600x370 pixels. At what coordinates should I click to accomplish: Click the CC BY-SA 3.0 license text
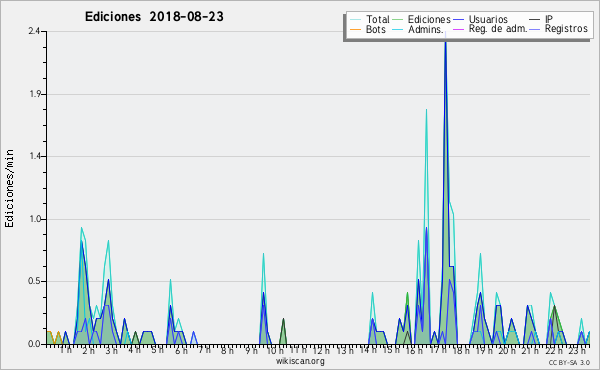[x=569, y=362]
